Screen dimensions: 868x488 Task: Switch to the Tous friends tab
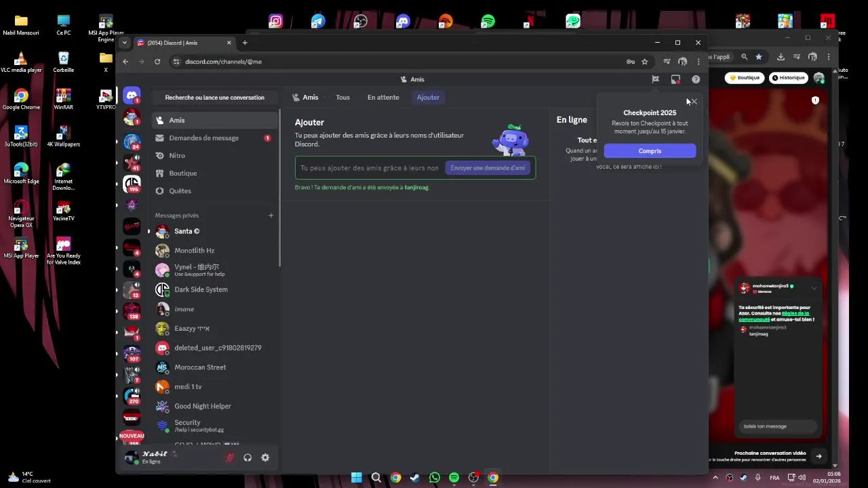[x=342, y=98]
